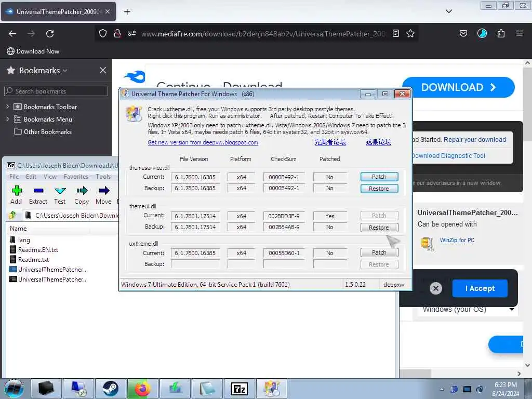Click I Accept cookie button
The width and height of the screenshot is (532, 399).
480,288
